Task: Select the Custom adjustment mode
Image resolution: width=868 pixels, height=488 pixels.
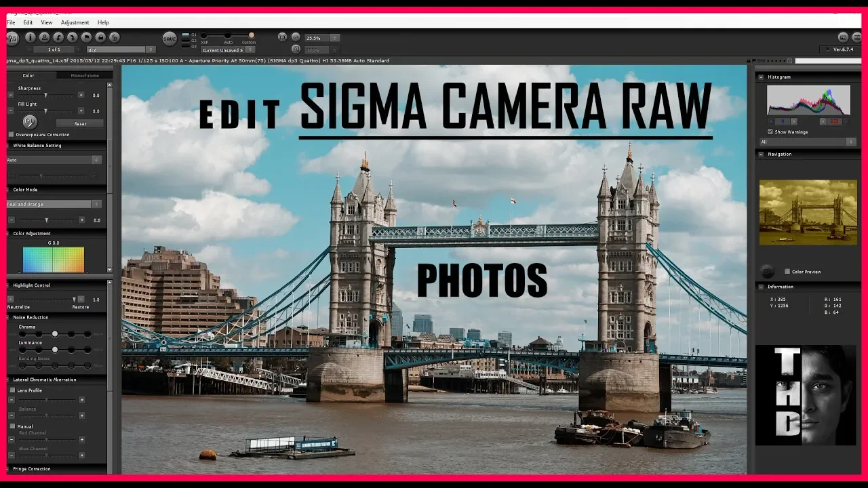Action: (252, 35)
